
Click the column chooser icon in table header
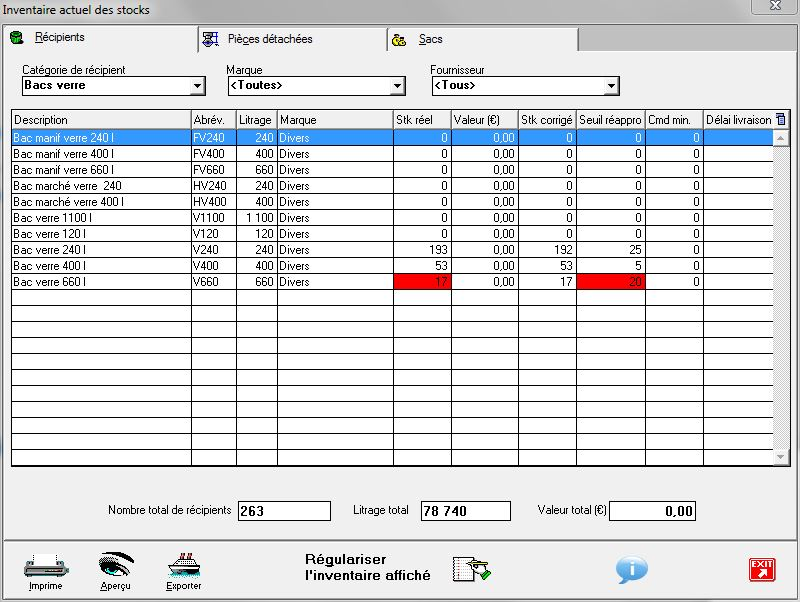[x=781, y=120]
